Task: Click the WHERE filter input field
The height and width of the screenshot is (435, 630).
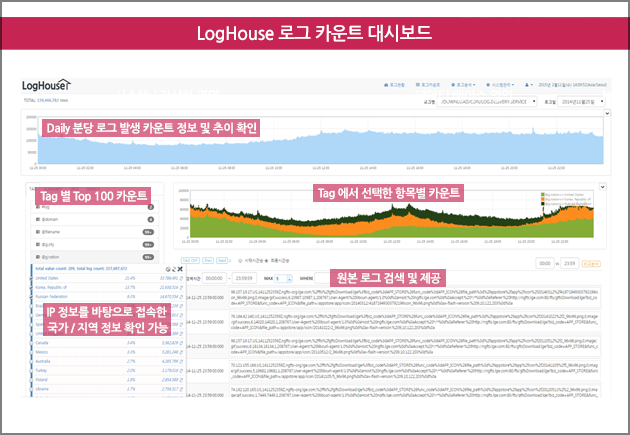Action: click(323, 278)
